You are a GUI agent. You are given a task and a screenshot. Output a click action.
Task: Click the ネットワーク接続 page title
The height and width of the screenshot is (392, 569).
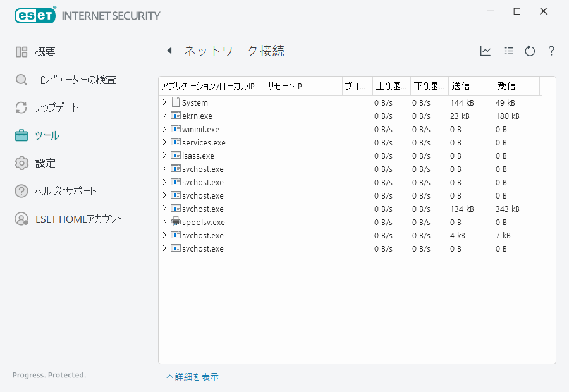(x=234, y=51)
